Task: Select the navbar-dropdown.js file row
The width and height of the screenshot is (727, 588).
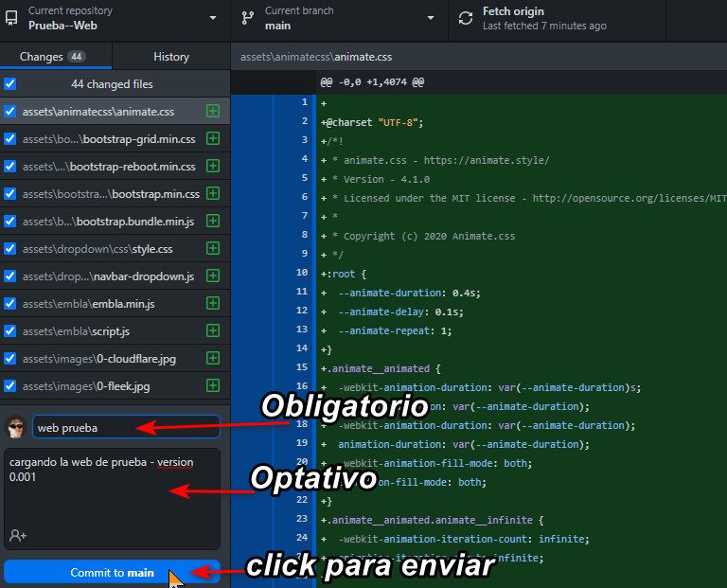Action: 115,276
